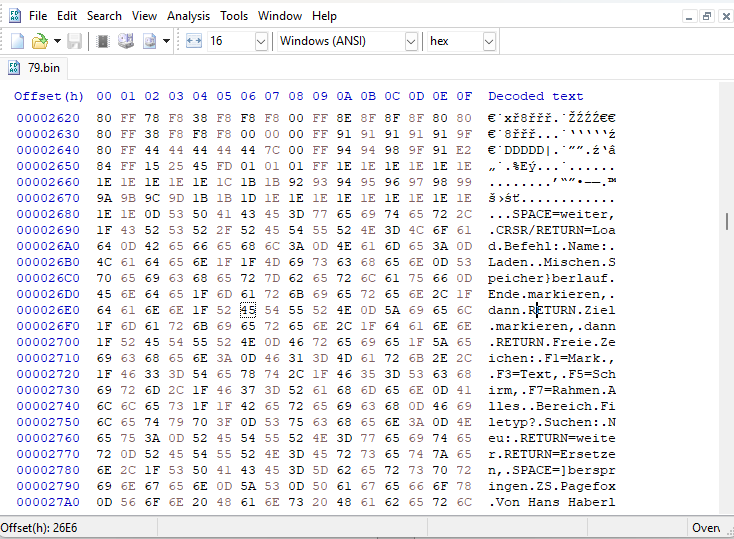This screenshot has width=734, height=539.
Task: Open the Search menu
Action: pos(104,16)
